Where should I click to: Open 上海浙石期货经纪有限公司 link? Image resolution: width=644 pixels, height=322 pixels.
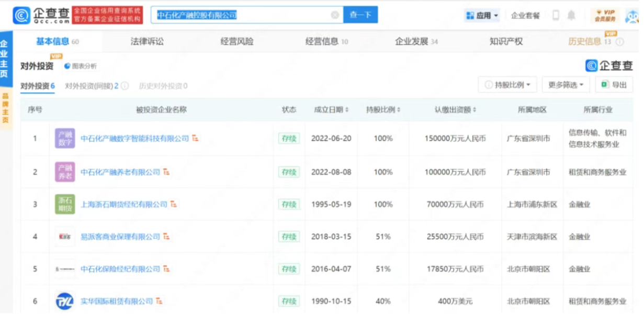pyautogui.click(x=124, y=204)
